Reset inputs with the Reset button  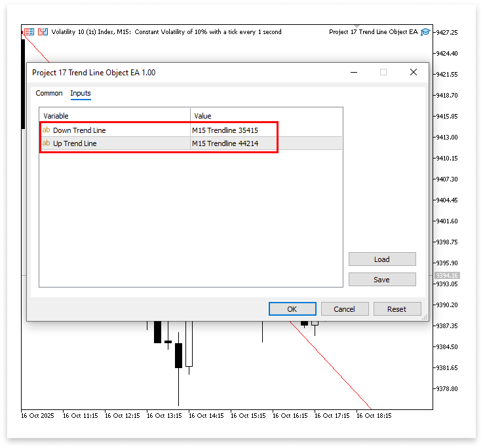[397, 309]
